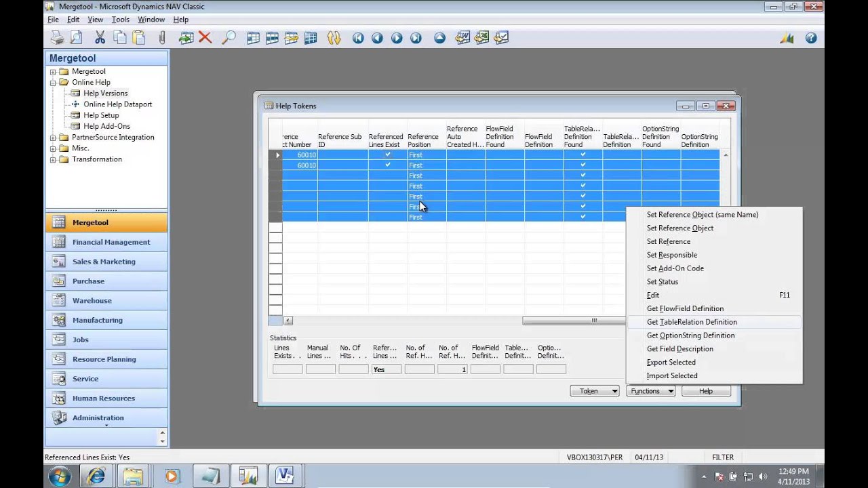Viewport: 868px width, 488px height.
Task: Choose Export Selected from menu
Action: tap(714, 362)
